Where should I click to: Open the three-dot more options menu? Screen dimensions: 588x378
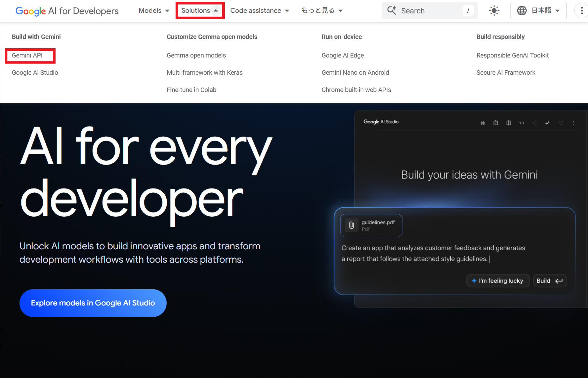(x=582, y=11)
